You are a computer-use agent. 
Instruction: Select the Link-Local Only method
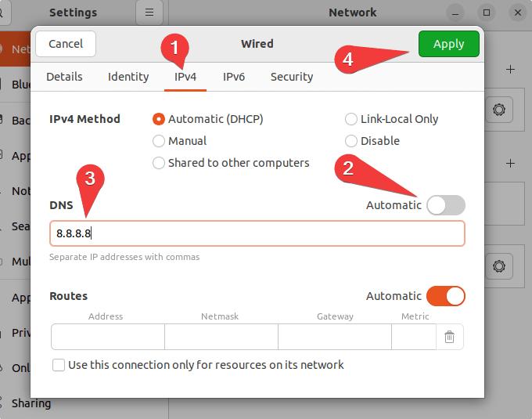pos(351,119)
